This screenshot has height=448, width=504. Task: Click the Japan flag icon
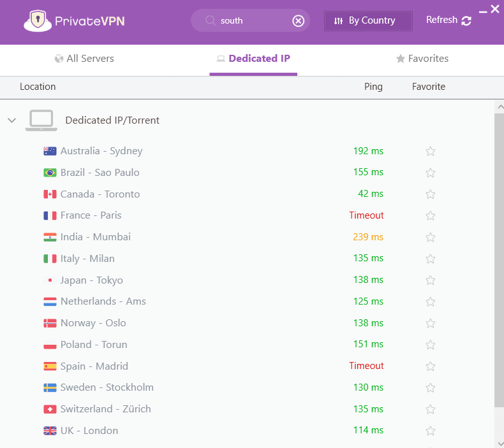[50, 280]
